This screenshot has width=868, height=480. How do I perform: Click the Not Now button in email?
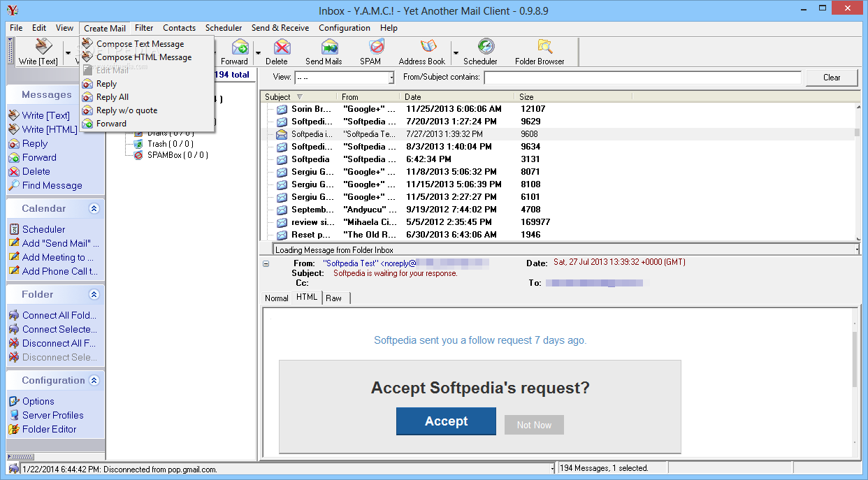pyautogui.click(x=534, y=425)
